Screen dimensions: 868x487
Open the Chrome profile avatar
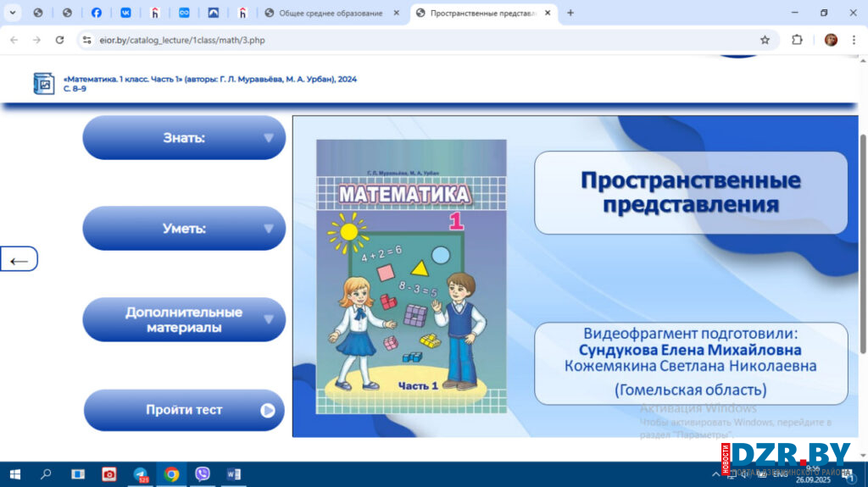pos(831,40)
